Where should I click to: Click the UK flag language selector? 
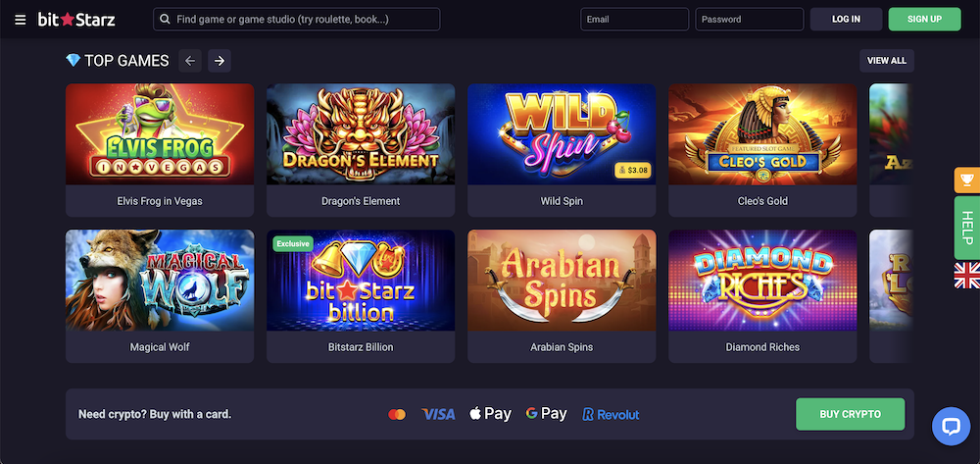click(x=966, y=276)
